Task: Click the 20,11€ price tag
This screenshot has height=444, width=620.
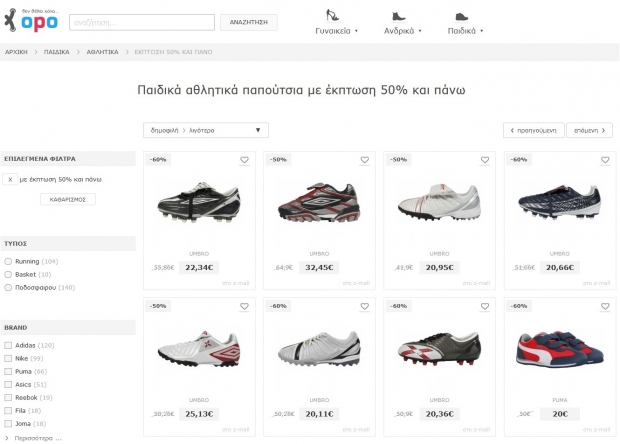Action: click(319, 414)
